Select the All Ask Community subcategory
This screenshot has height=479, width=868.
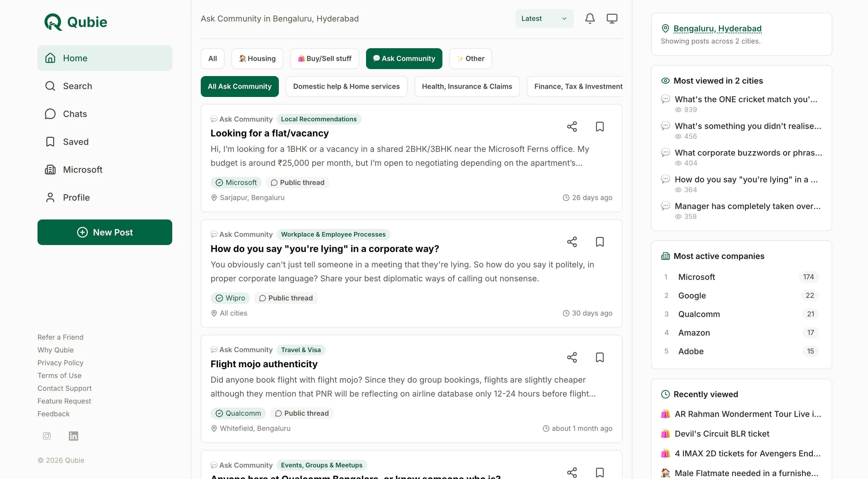click(240, 87)
